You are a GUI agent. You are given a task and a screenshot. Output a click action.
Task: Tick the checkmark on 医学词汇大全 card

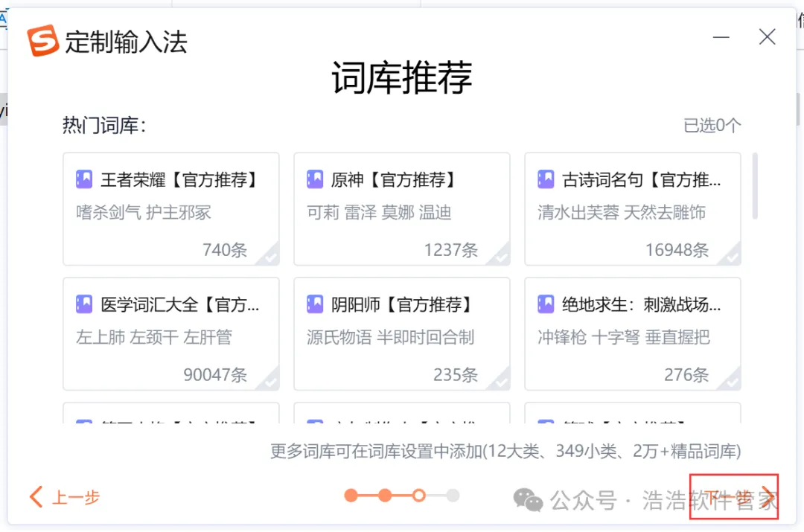[x=269, y=381]
